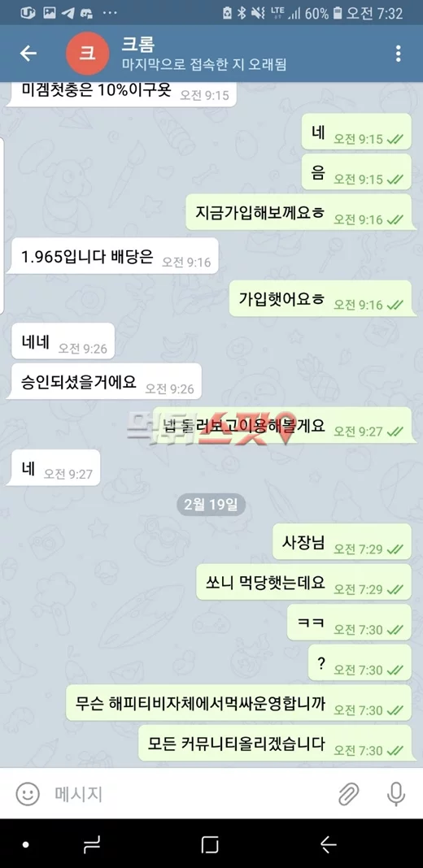Viewport: 423px width, 868px height.
Task: Focus the 메시지 input field
Action: (x=189, y=794)
